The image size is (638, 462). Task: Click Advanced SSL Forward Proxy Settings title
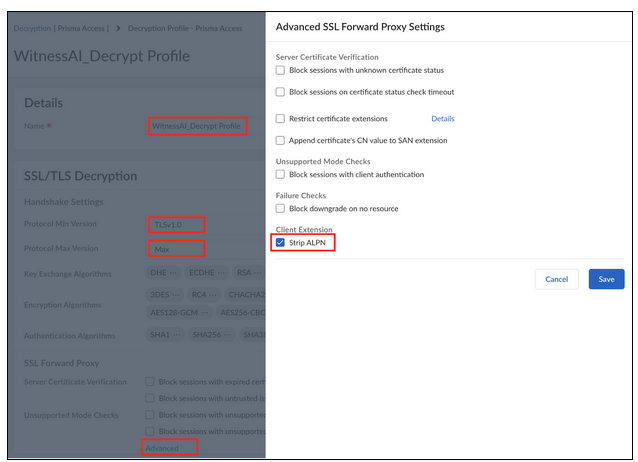(x=360, y=27)
